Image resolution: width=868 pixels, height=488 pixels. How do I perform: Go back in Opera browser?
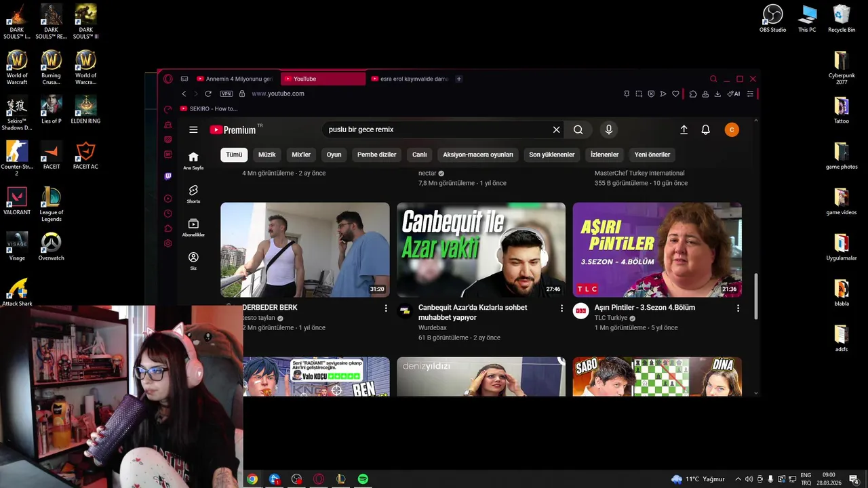pos(184,94)
